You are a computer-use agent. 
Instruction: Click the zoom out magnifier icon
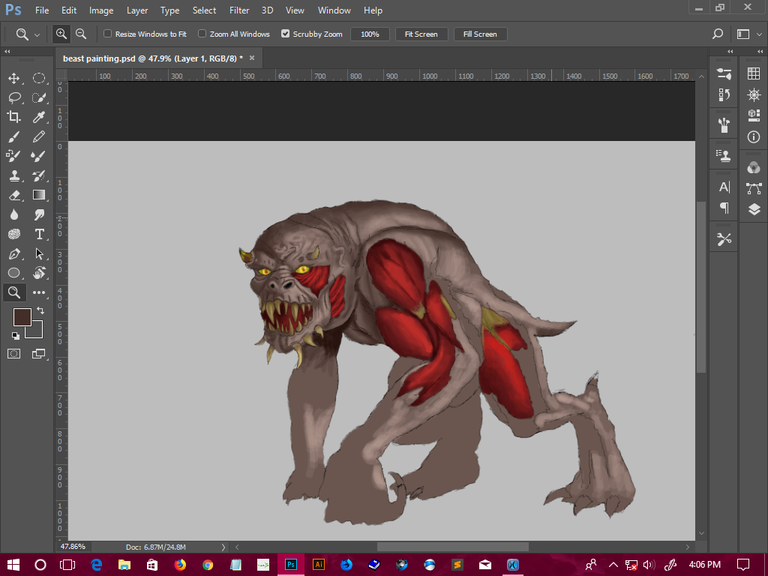[81, 33]
